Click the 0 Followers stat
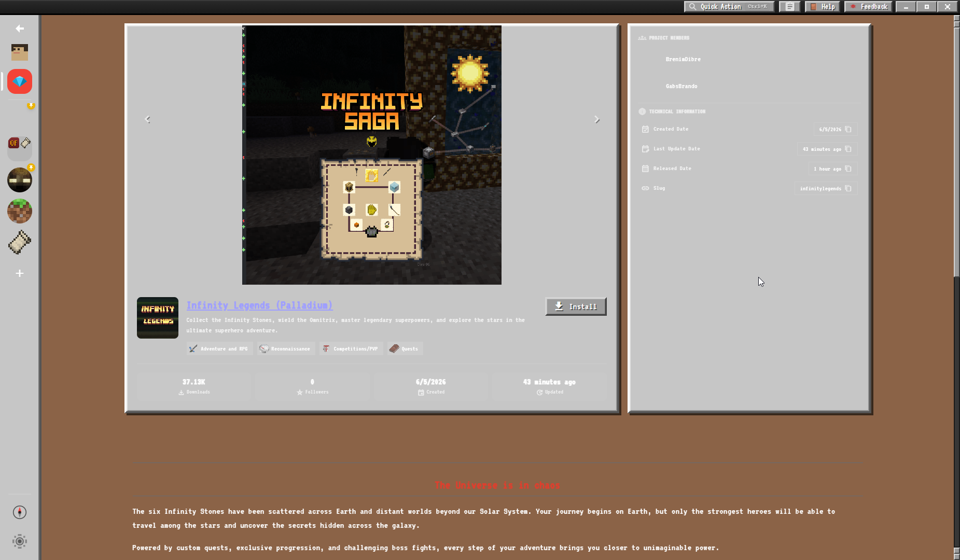960x560 pixels. [x=312, y=386]
